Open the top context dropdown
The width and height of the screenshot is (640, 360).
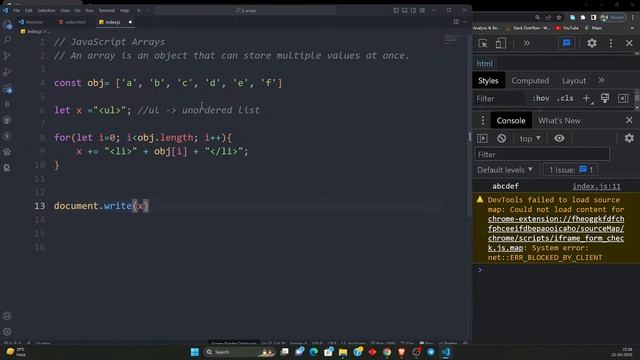pos(530,139)
